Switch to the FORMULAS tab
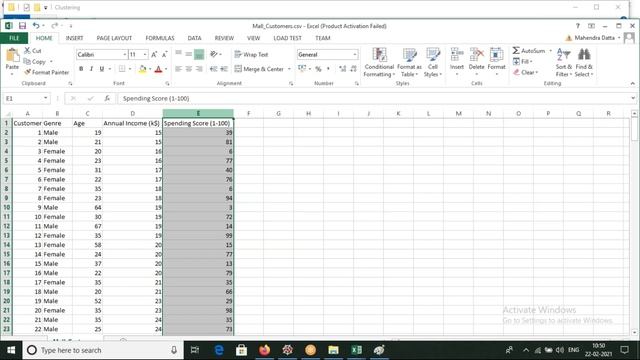 point(160,38)
